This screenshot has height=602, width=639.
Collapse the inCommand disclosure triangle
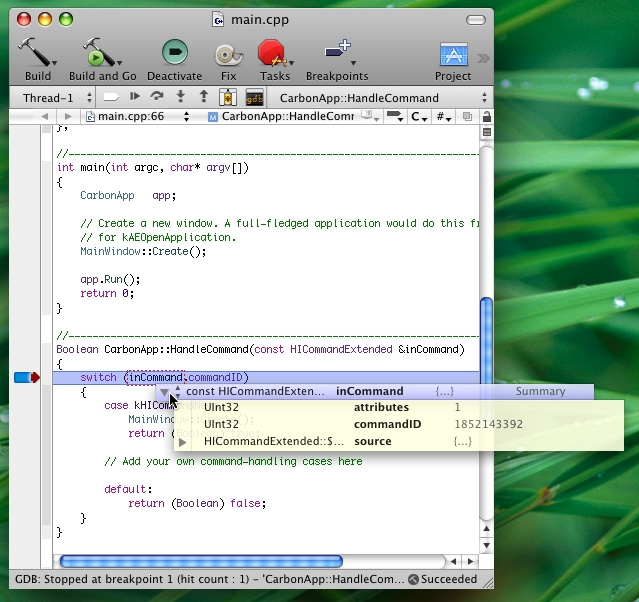(x=165, y=392)
